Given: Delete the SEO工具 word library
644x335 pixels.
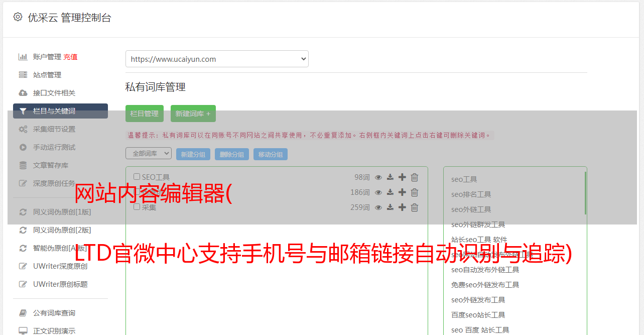Looking at the screenshot, I should (415, 177).
